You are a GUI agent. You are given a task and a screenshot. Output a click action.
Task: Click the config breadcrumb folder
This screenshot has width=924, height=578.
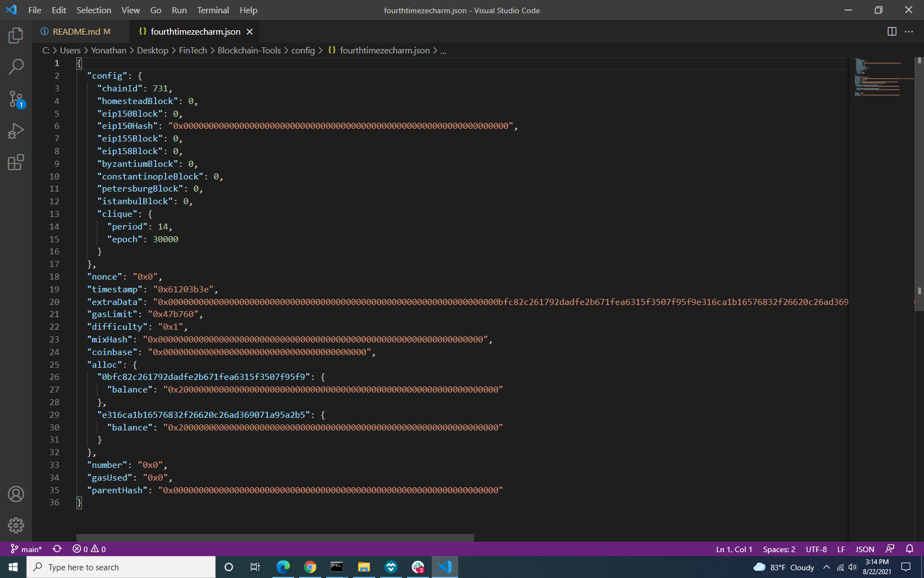pos(303,51)
